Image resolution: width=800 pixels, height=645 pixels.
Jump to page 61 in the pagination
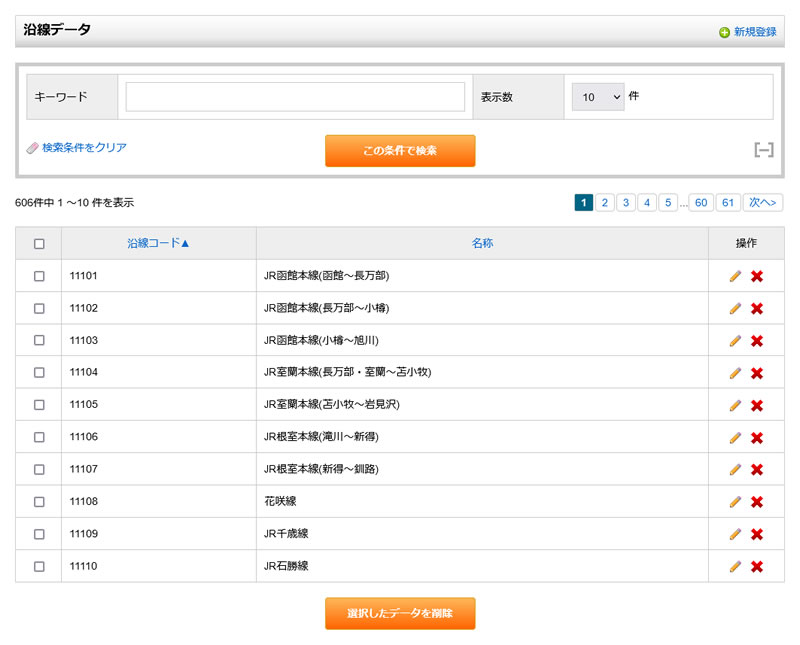(x=728, y=203)
